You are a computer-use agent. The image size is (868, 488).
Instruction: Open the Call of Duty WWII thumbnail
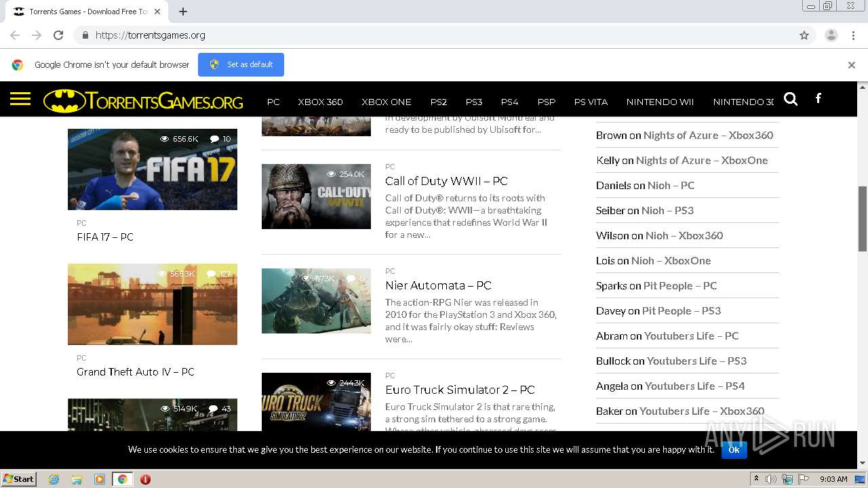click(316, 197)
